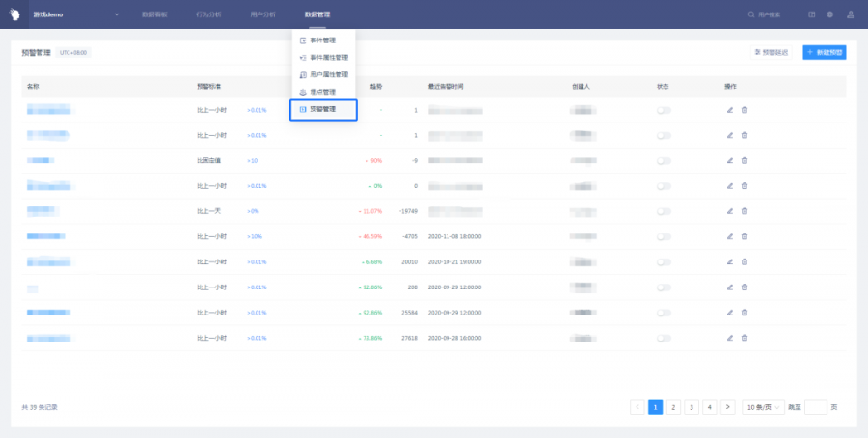868x438 pixels.
Task: Click the app logo in top-left corner
Action: (14, 14)
